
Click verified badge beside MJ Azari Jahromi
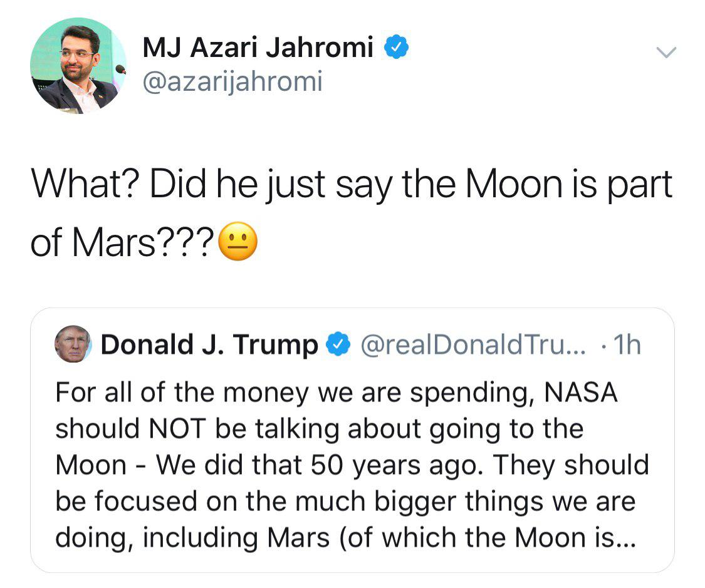[397, 48]
